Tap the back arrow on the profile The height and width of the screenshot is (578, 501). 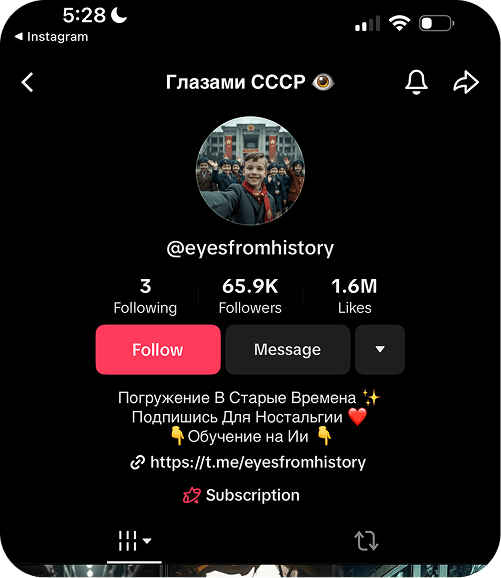(27, 82)
